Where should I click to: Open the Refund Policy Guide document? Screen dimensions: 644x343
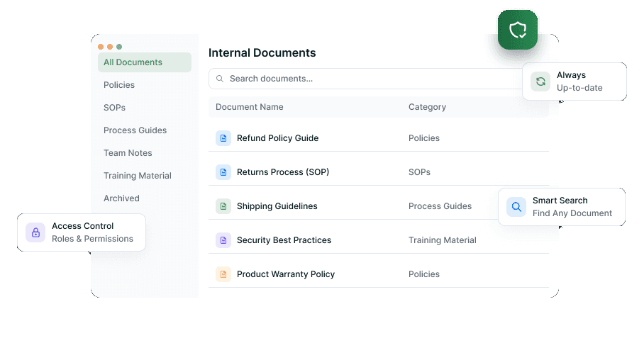pyautogui.click(x=277, y=138)
